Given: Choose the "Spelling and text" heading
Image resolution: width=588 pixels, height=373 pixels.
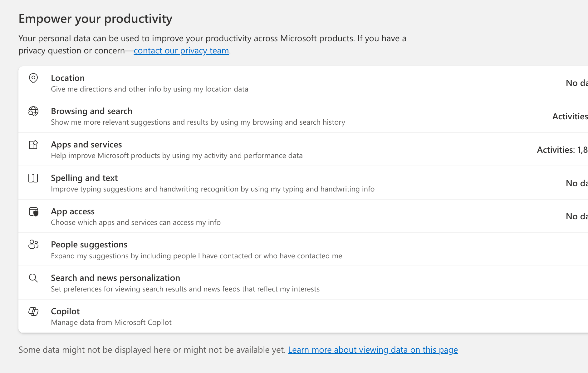Looking at the screenshot, I should (x=84, y=178).
